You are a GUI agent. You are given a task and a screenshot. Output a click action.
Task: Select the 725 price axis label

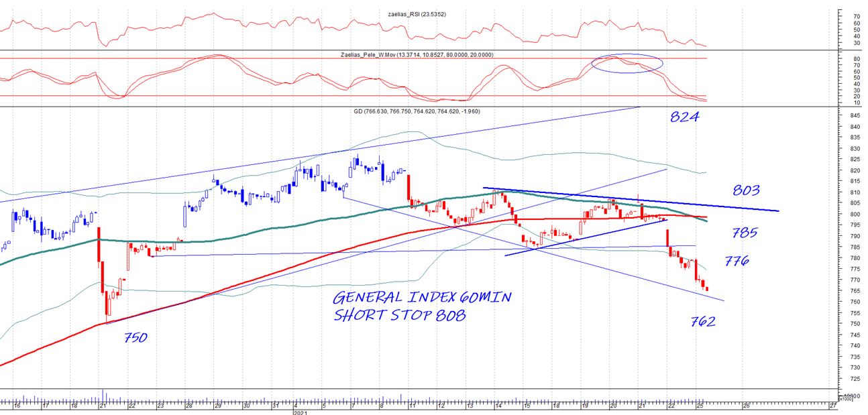point(855,379)
